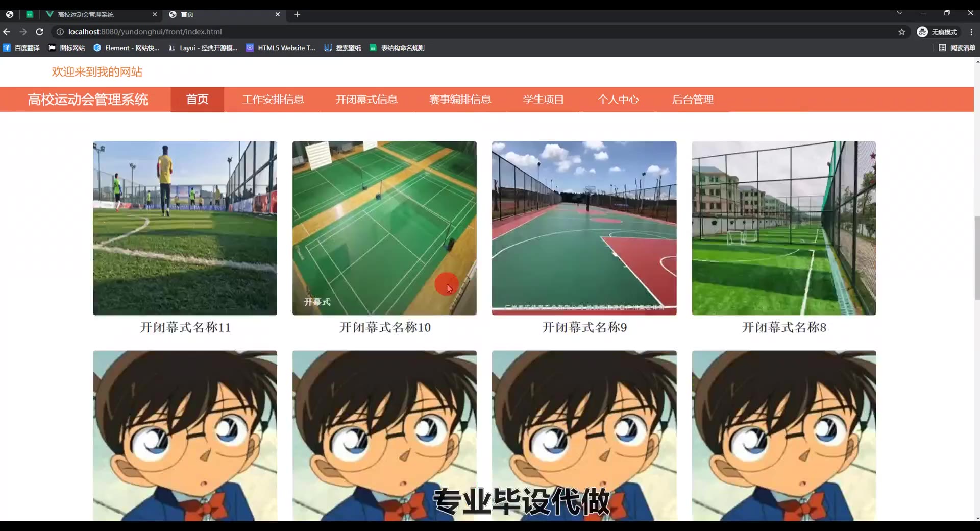Click 首页 in the navigation bar
The height and width of the screenshot is (531, 980).
197,99
